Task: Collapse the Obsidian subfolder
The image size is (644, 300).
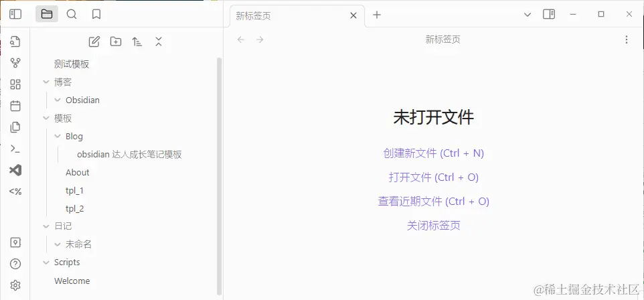Action: click(58, 100)
